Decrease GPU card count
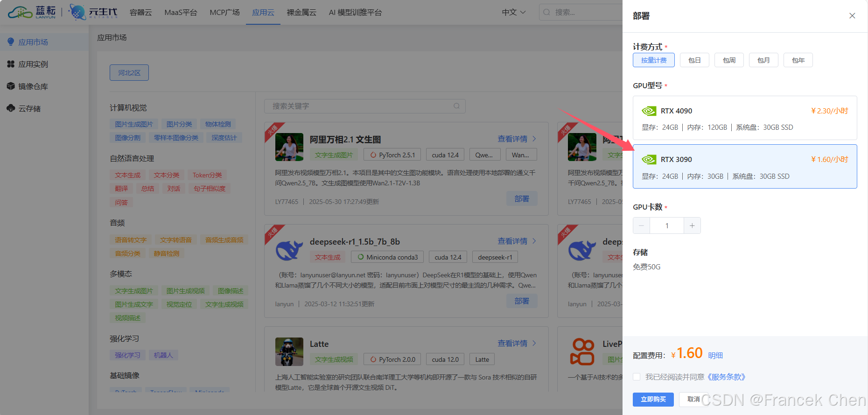Image resolution: width=868 pixels, height=415 pixels. 641,225
